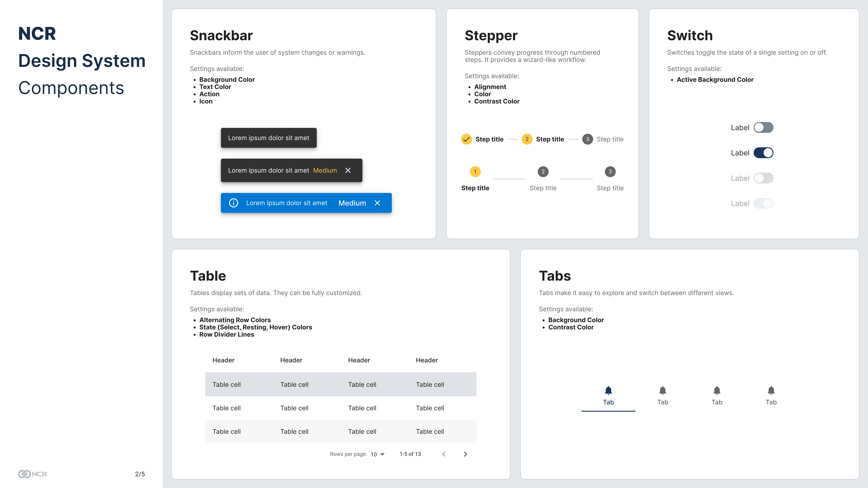Click third cell in second table row
Image resolution: width=868 pixels, height=488 pixels.
(362, 408)
